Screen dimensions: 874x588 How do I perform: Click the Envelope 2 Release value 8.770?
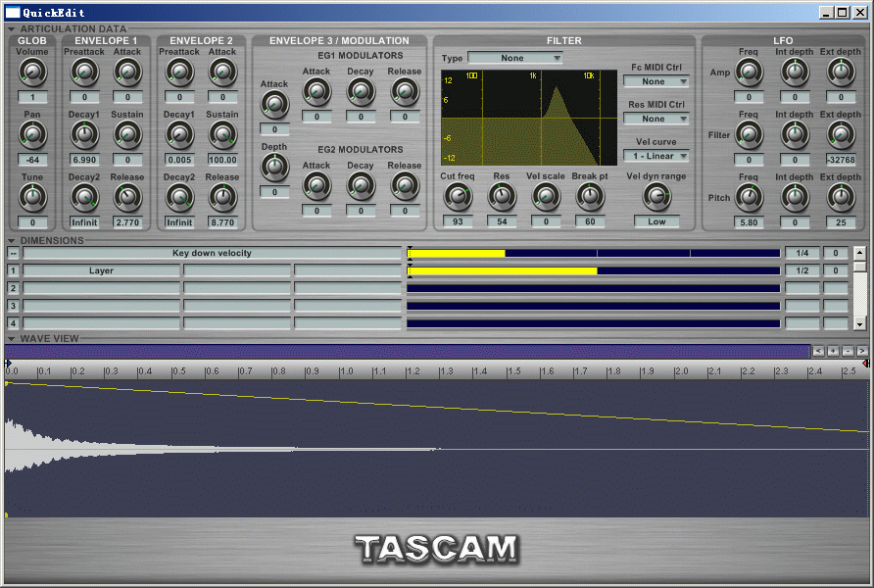[x=222, y=222]
